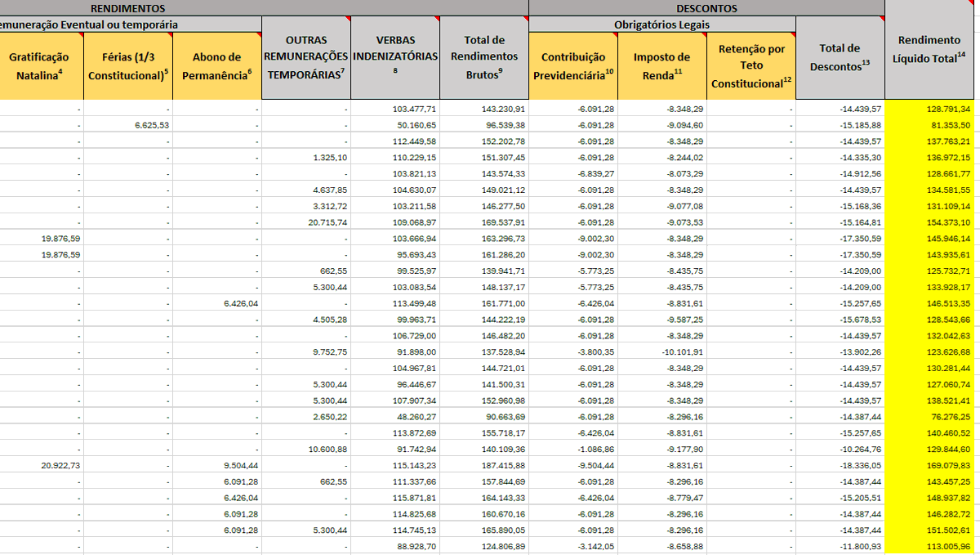This screenshot has height=555, width=980.
Task: Select the value 10.600,88
Action: [x=306, y=449]
